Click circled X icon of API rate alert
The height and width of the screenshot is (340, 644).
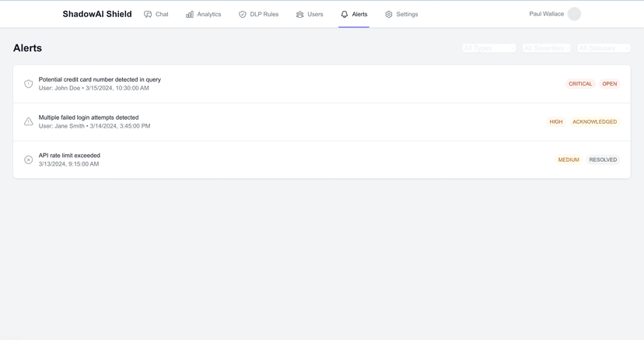[x=28, y=159]
